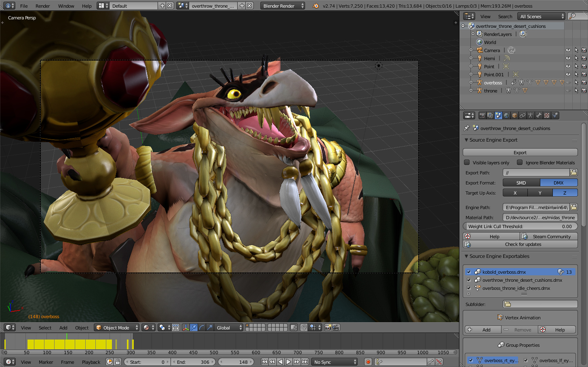Open the Object Mode dropdown
Image resolution: width=588 pixels, height=367 pixels.
coord(117,327)
